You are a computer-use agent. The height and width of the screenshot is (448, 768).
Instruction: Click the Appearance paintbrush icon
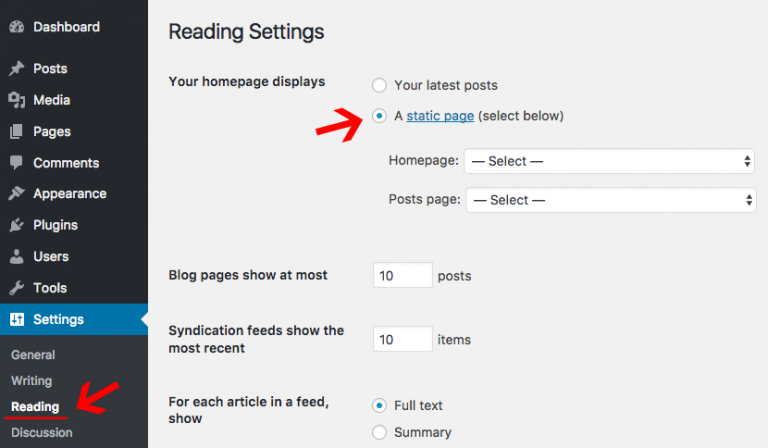click(x=17, y=193)
